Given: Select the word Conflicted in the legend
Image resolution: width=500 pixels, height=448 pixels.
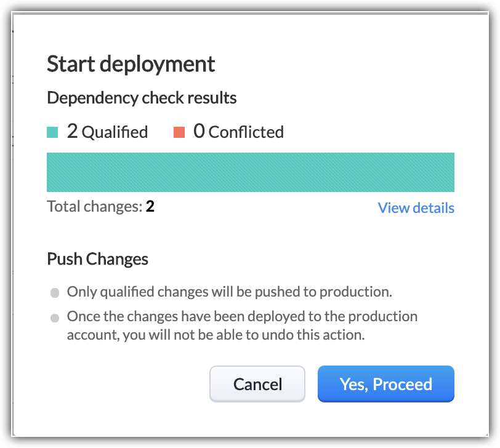Looking at the screenshot, I should click(x=246, y=132).
